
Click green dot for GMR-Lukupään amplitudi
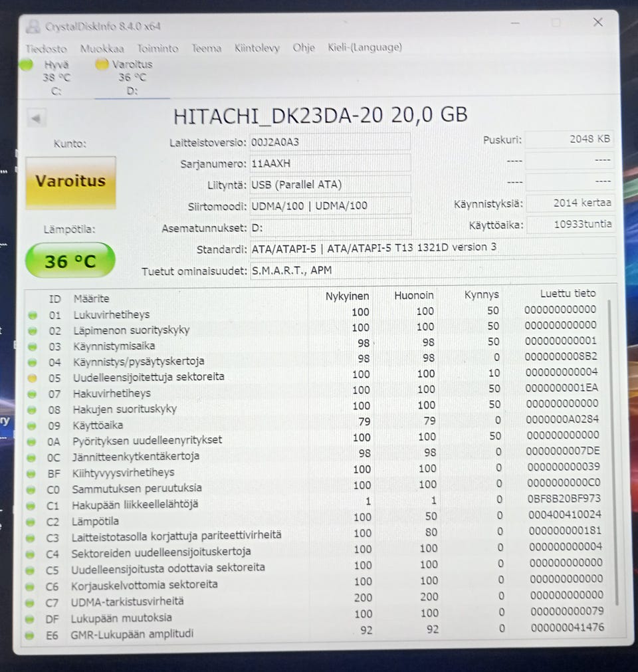pos(29,635)
